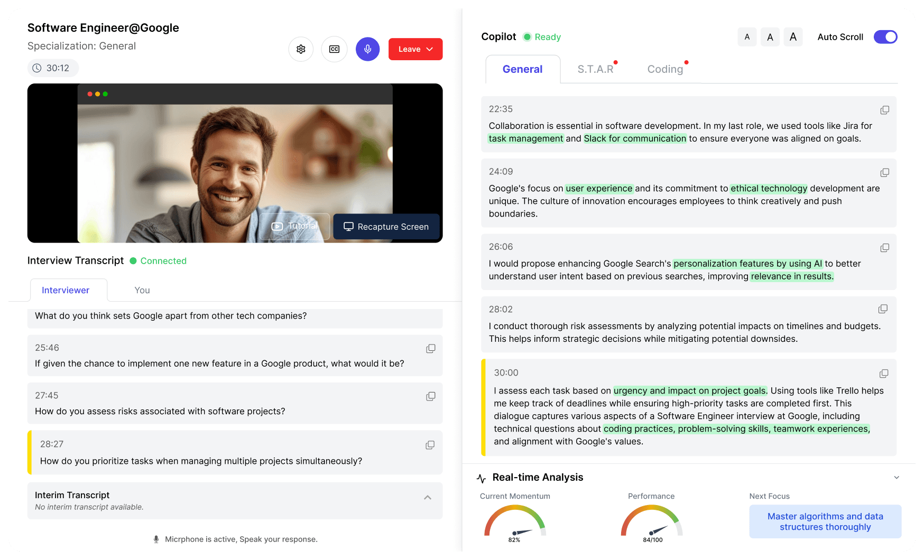Collapse the Real-time Analysis section

tap(897, 478)
